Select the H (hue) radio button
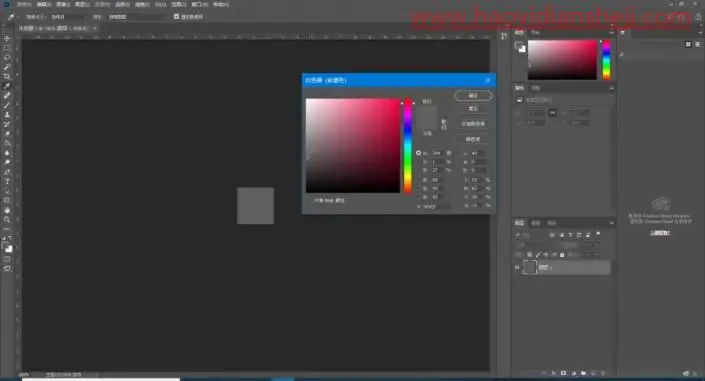 pyautogui.click(x=419, y=153)
